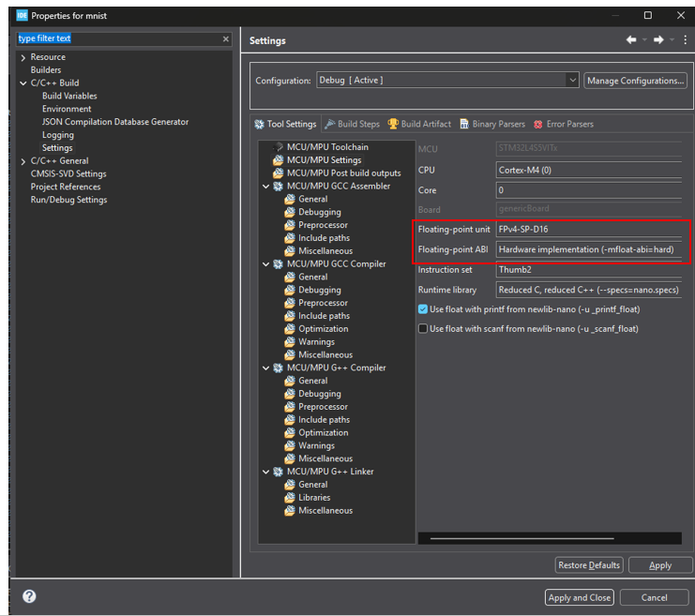Viewport: 695px width, 616px height.
Task: Click the Core value field
Action: pyautogui.click(x=588, y=190)
